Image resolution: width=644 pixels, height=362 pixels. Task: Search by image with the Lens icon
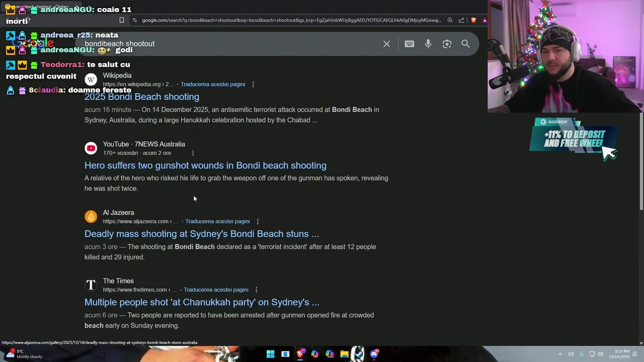point(447,44)
